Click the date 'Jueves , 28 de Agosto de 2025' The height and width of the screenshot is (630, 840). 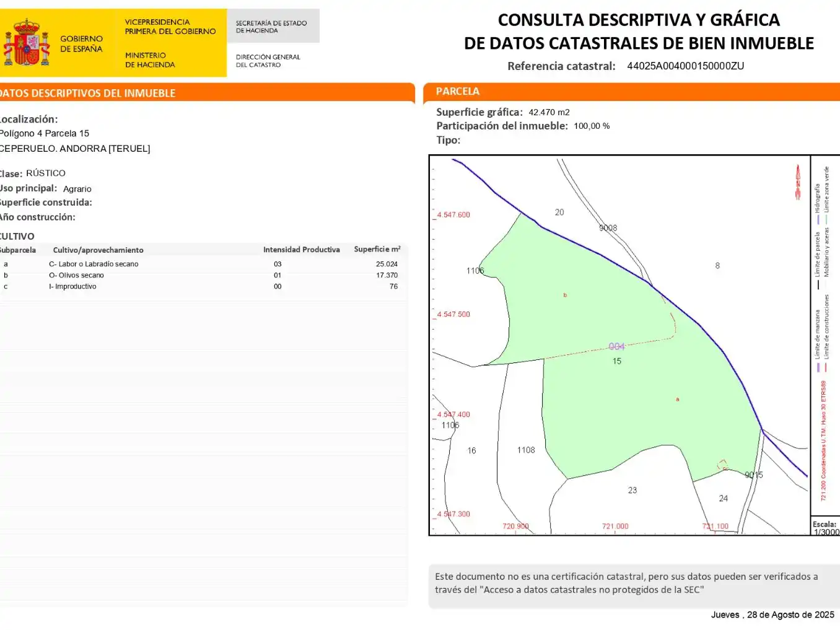pyautogui.click(x=772, y=615)
